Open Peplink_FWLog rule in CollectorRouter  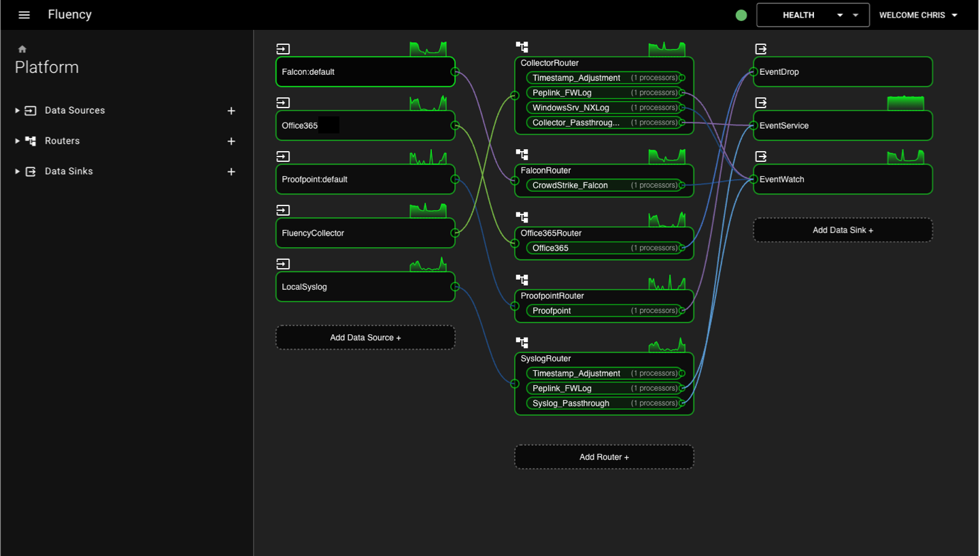[604, 93]
